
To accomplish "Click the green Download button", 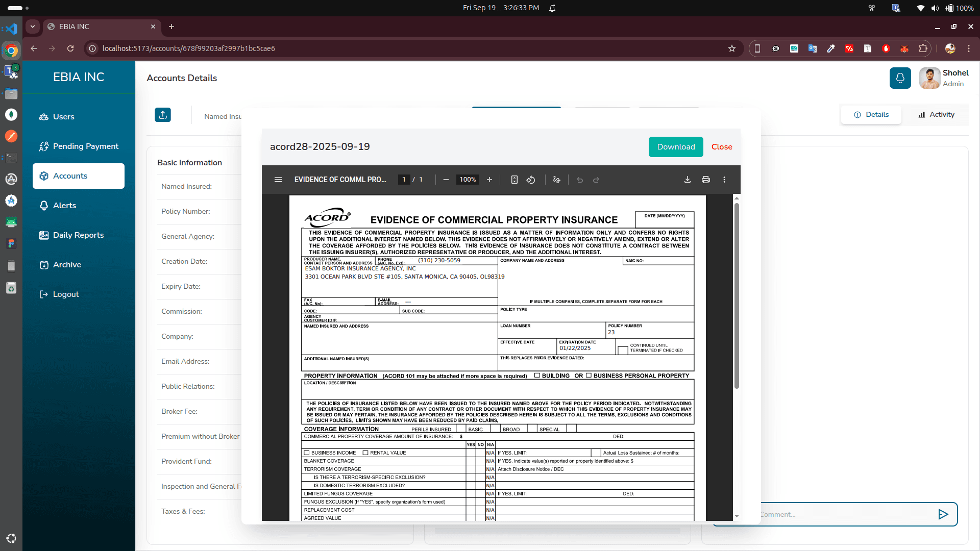I will point(675,146).
